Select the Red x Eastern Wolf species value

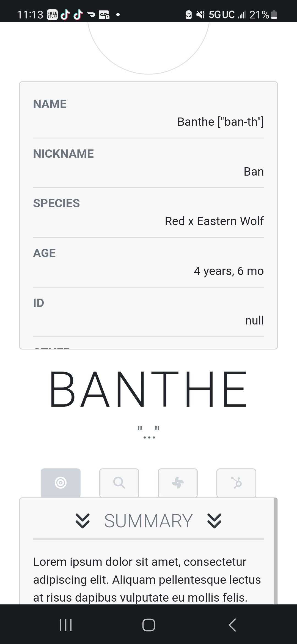point(214,221)
